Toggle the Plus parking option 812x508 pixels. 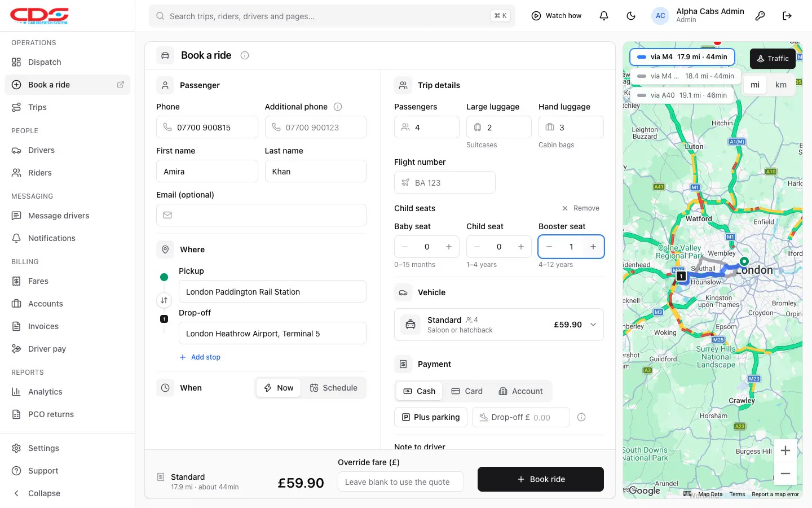coord(431,417)
